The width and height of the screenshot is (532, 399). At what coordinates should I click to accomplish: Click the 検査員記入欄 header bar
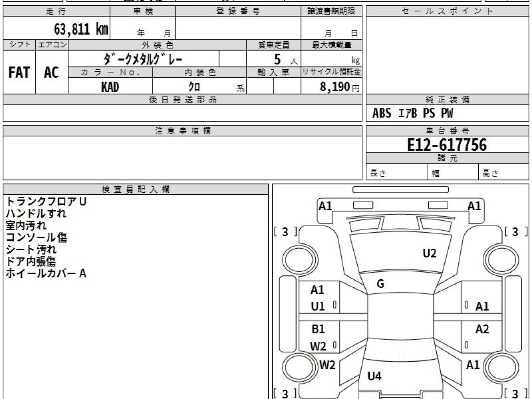pos(136,189)
